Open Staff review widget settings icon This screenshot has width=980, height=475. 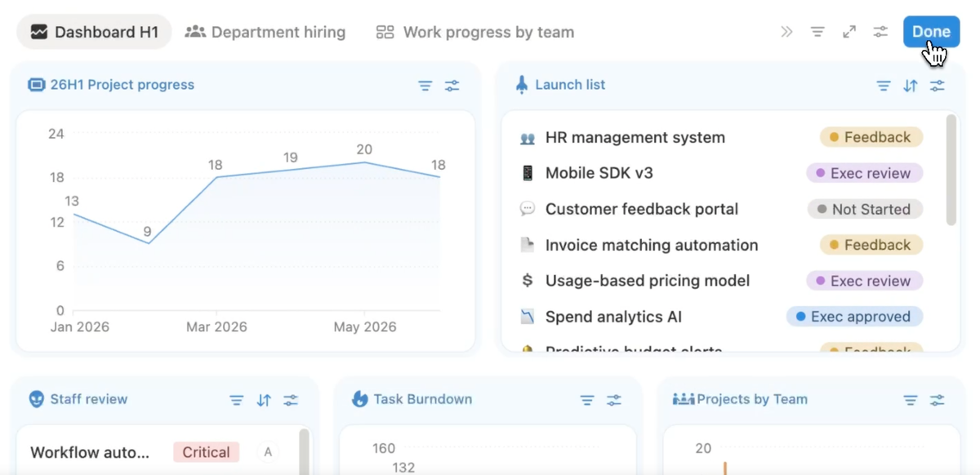tap(291, 400)
